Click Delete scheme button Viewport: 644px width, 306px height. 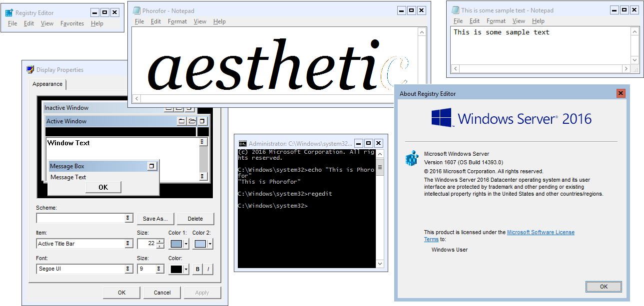point(195,219)
